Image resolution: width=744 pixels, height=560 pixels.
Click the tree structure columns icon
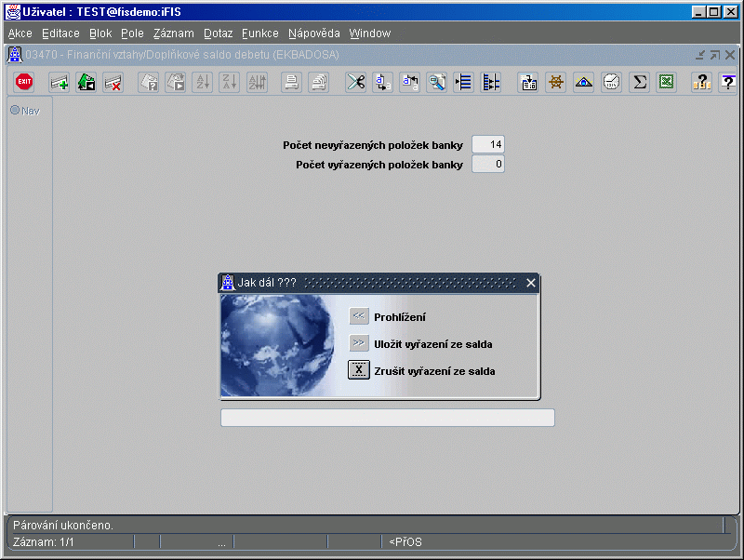coord(491,82)
